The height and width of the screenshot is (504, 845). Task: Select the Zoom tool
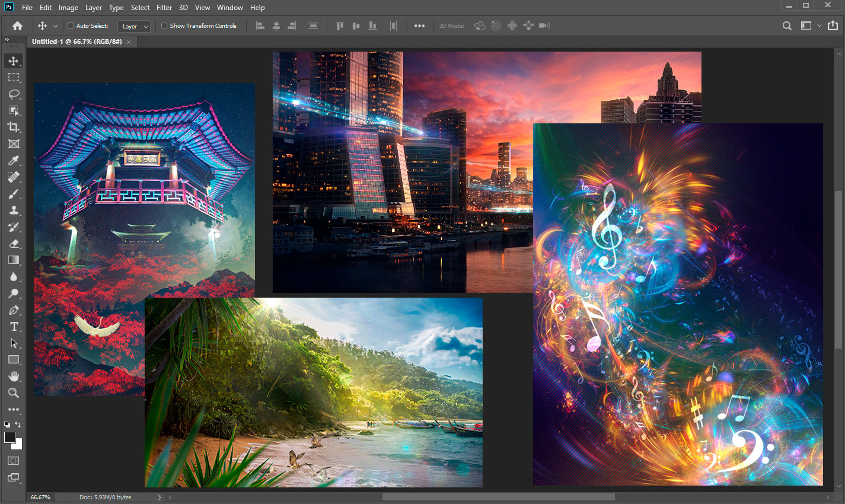pos(14,393)
